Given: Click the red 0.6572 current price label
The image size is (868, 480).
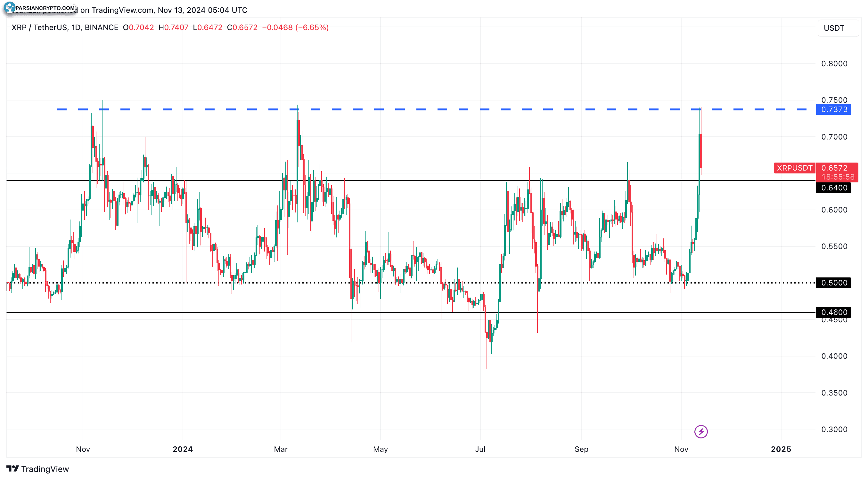Looking at the screenshot, I should tap(834, 168).
